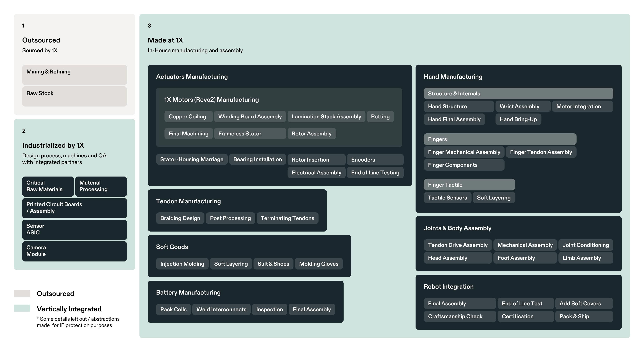
Task: Click the Outsourced legend color swatch
Action: [22, 293]
